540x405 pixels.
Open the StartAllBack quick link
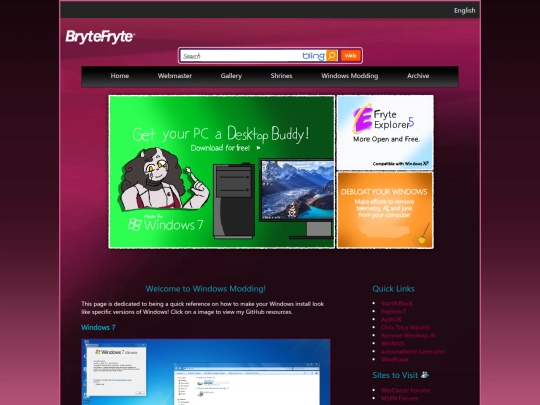[x=396, y=303]
